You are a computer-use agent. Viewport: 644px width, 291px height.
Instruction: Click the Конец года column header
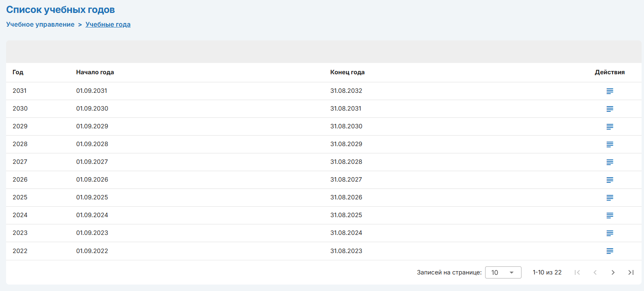pos(347,72)
